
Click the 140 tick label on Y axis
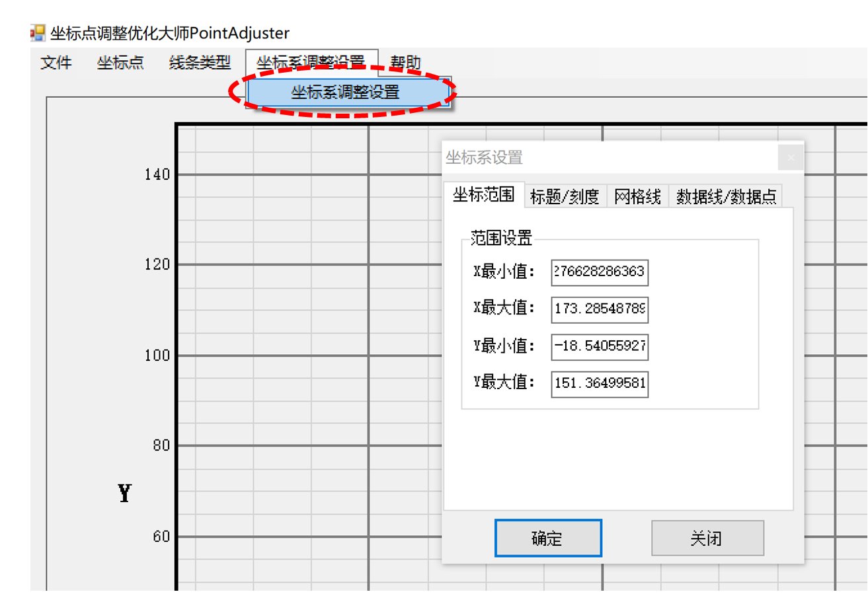tap(157, 174)
